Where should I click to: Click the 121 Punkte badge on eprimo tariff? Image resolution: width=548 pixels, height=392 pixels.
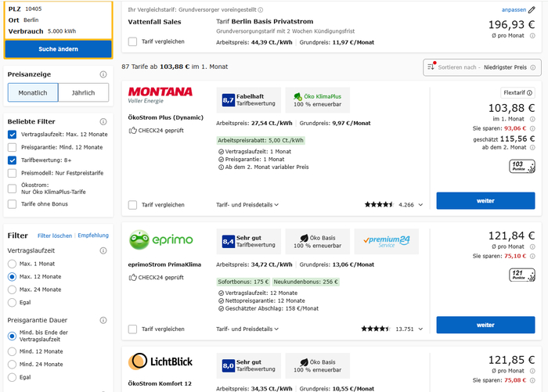pos(521,275)
